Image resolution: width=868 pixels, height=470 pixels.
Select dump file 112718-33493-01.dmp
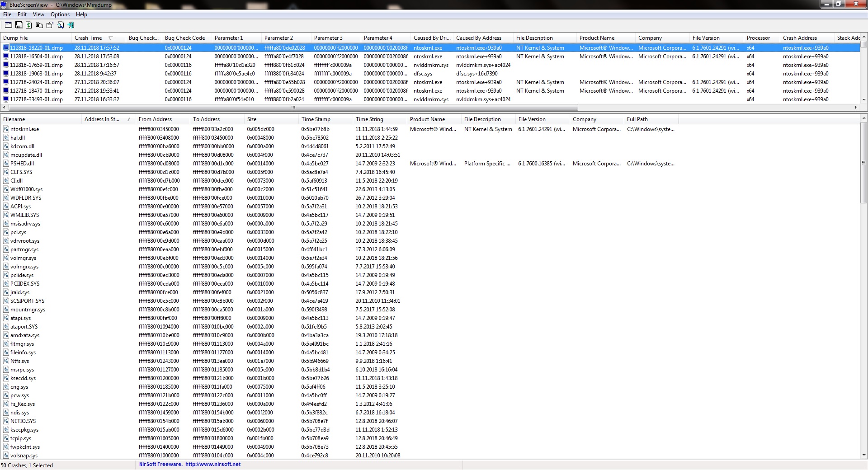point(36,99)
